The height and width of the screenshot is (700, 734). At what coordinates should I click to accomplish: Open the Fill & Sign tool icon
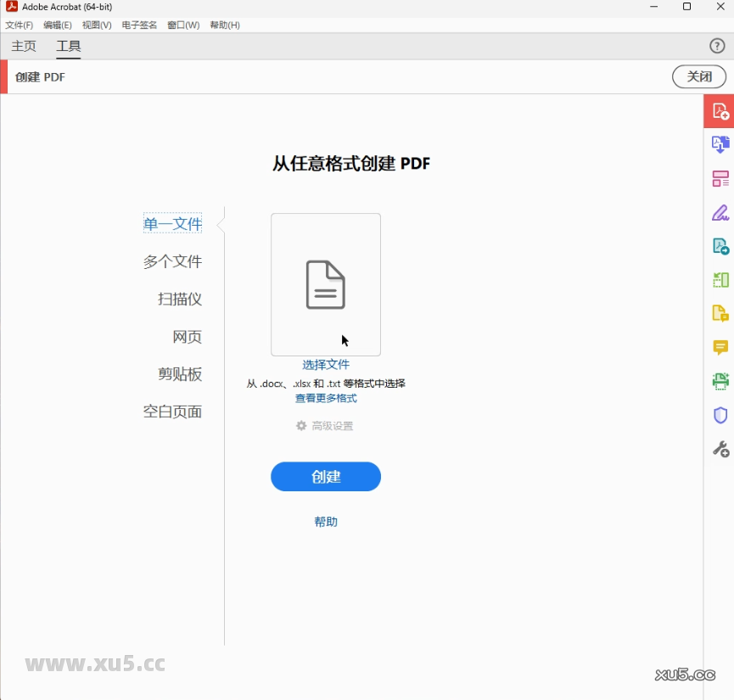click(x=720, y=212)
